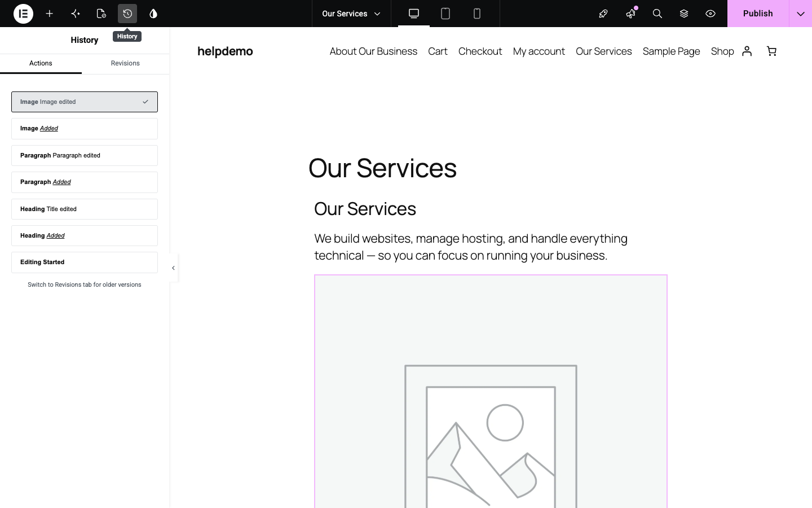
Task: Open the What's New megaphone icon
Action: coord(630,14)
